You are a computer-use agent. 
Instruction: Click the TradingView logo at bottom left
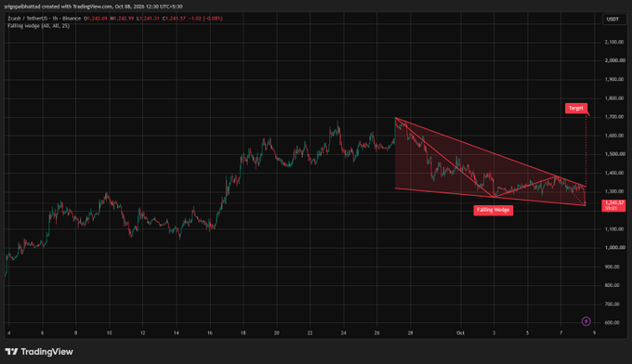tap(39, 352)
